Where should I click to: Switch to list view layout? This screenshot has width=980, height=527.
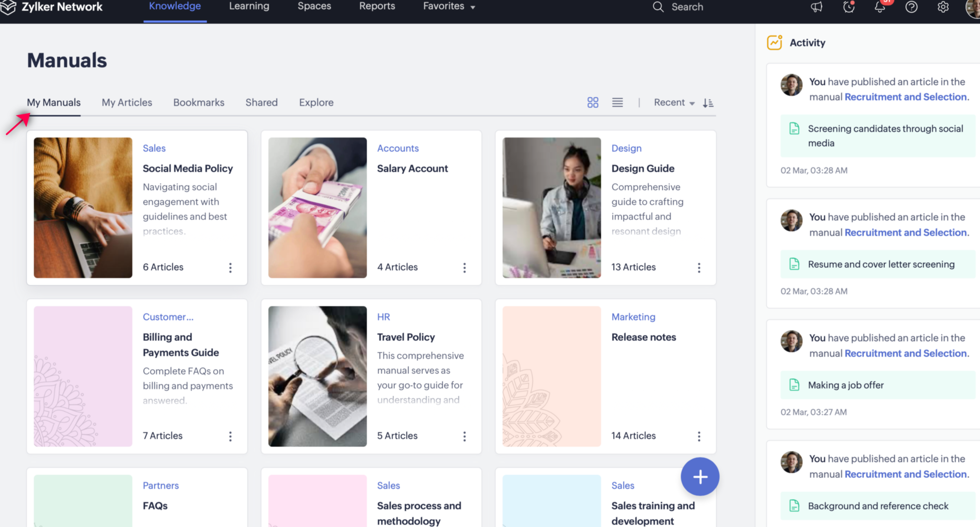coord(617,102)
